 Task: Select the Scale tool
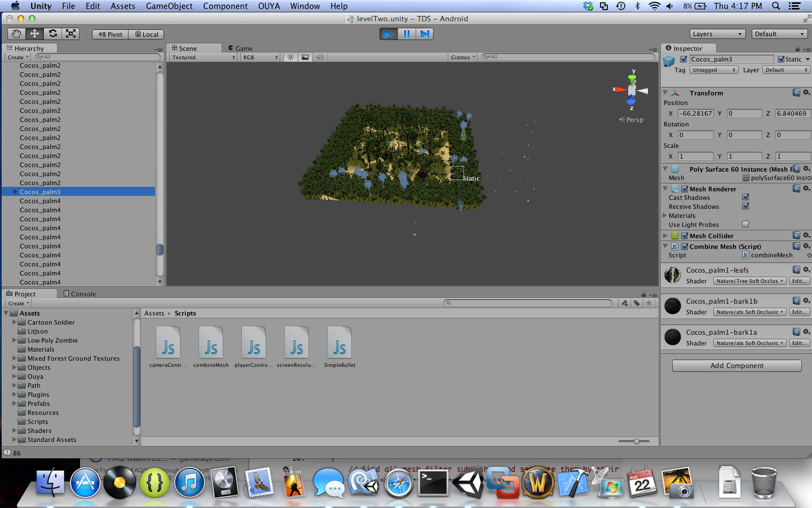click(70, 34)
